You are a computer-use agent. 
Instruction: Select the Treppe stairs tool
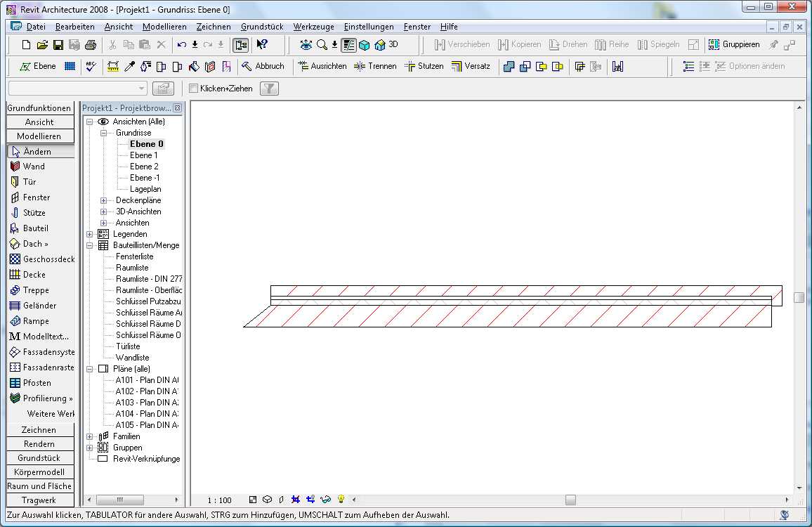pyautogui.click(x=29, y=290)
